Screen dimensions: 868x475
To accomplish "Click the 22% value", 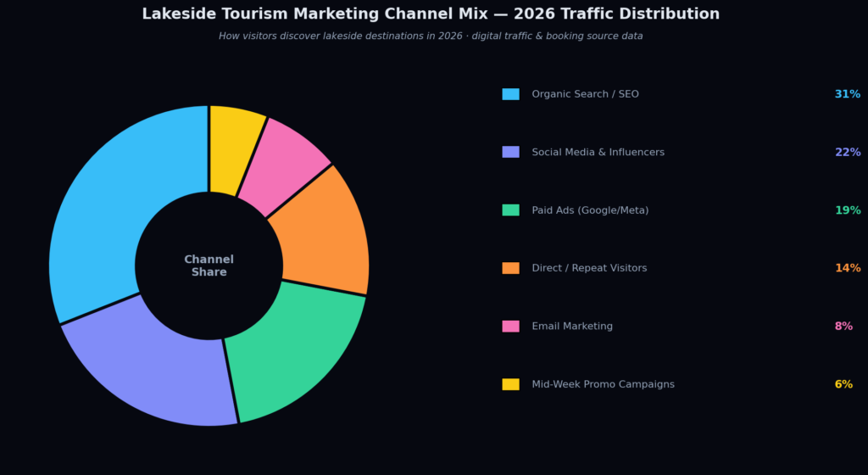I will (x=848, y=152).
